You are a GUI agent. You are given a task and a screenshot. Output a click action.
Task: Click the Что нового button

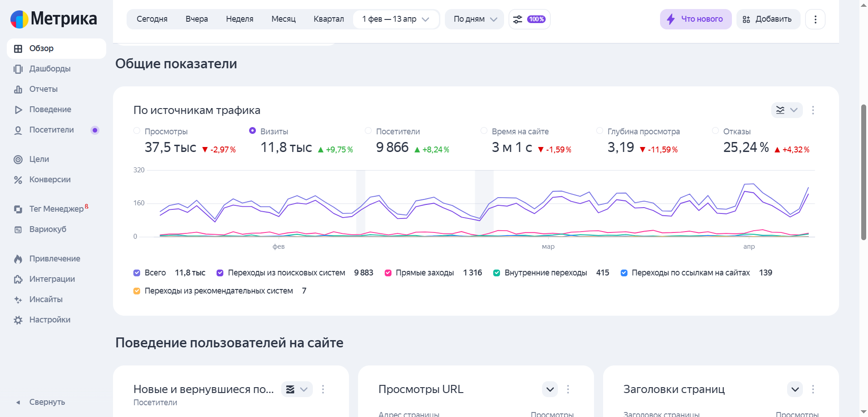(695, 19)
